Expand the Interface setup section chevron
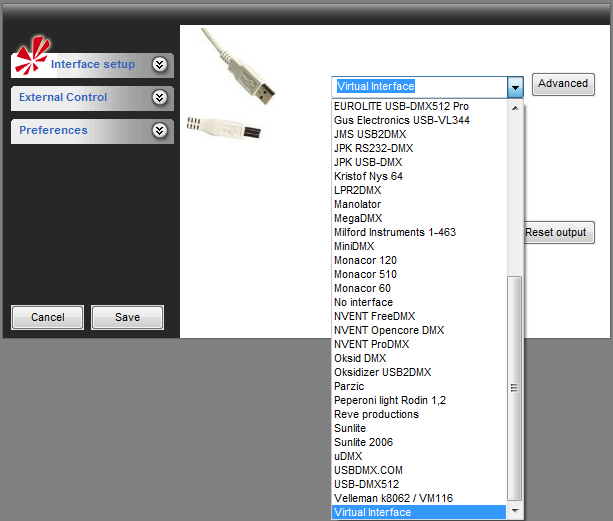This screenshot has height=521, width=613. click(160, 64)
